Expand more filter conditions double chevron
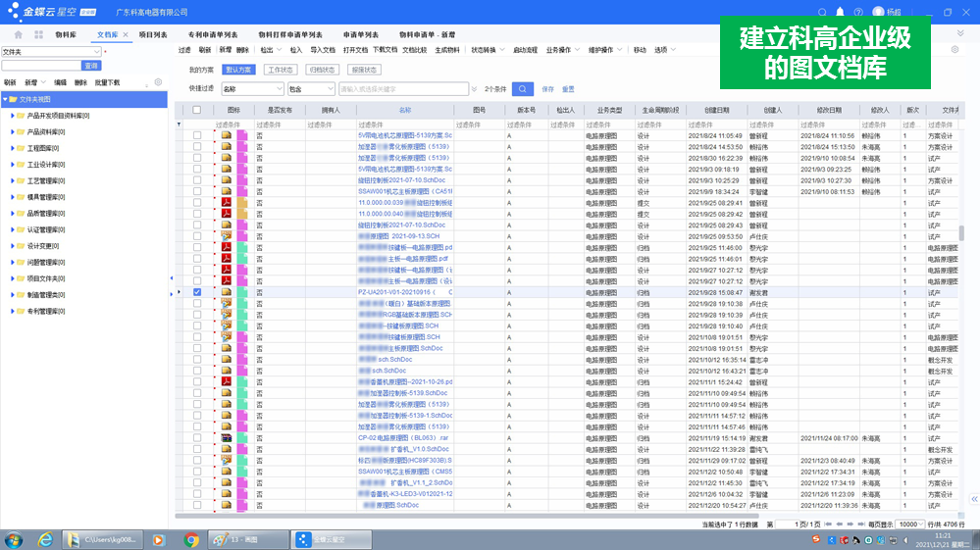The width and height of the screenshot is (980, 550). coord(475,89)
